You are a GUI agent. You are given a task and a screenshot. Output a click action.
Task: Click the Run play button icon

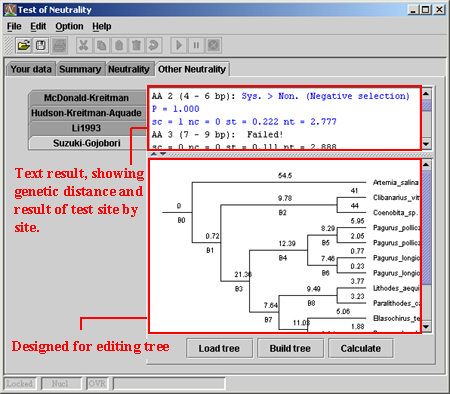179,45
